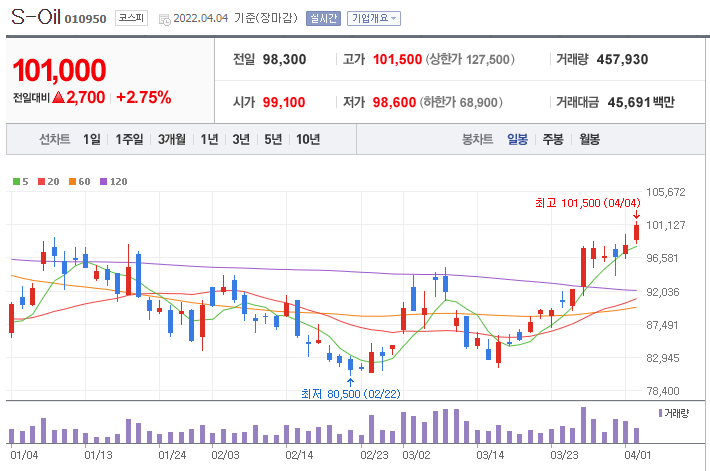Click the current price 101,000
The height and width of the screenshot is (471, 710).
click(59, 71)
